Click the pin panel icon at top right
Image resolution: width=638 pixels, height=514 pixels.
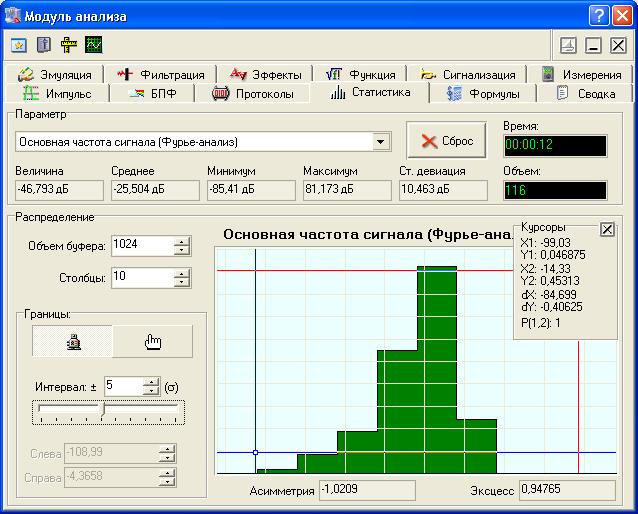pos(567,45)
